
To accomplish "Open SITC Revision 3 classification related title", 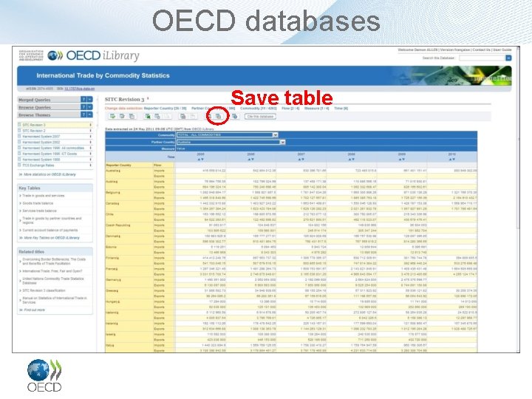I will [44, 290].
